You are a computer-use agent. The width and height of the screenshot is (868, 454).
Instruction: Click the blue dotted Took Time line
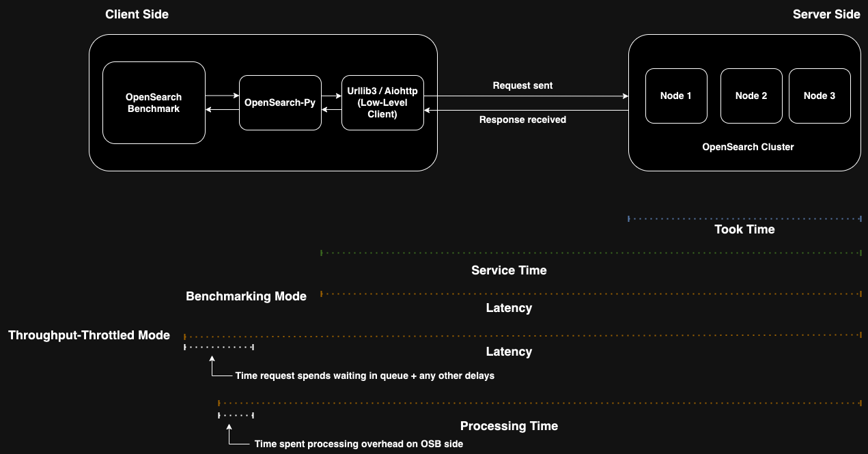744,219
